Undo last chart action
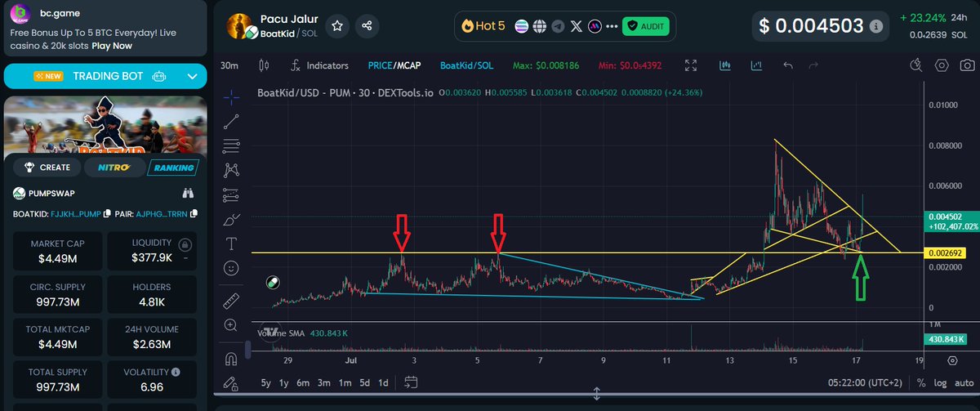The image size is (980, 411). [x=787, y=65]
